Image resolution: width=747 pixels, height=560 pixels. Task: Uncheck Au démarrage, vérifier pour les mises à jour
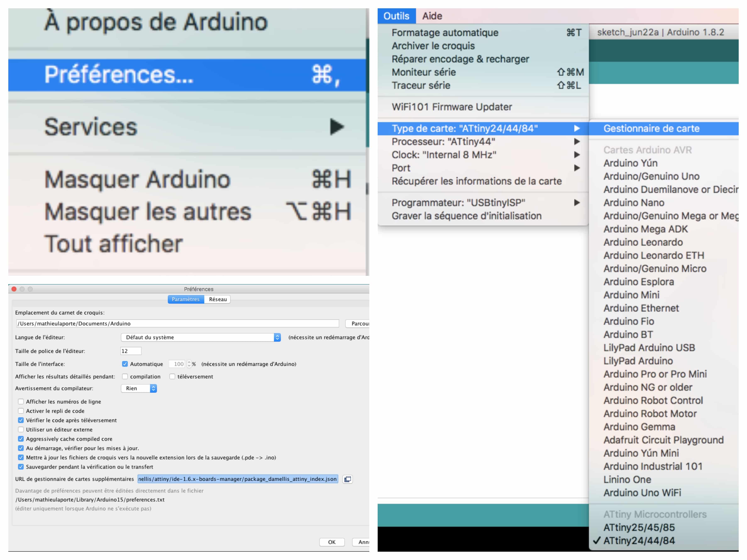pyautogui.click(x=21, y=448)
